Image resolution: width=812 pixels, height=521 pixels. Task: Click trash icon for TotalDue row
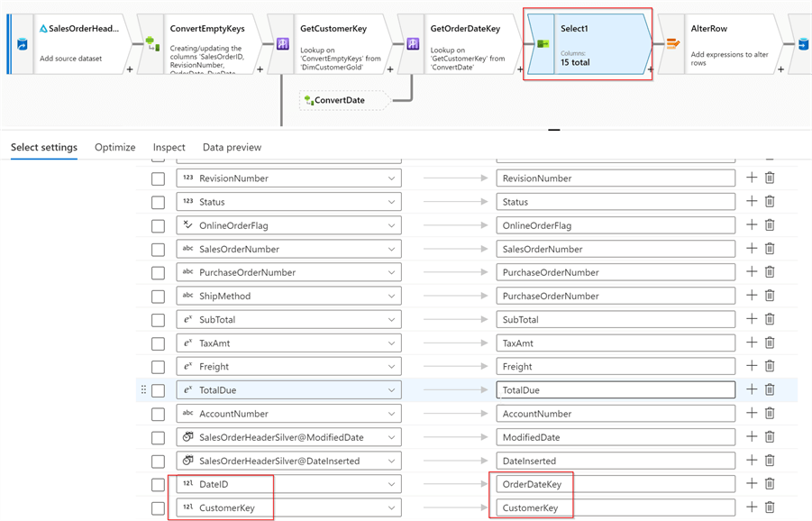point(770,390)
